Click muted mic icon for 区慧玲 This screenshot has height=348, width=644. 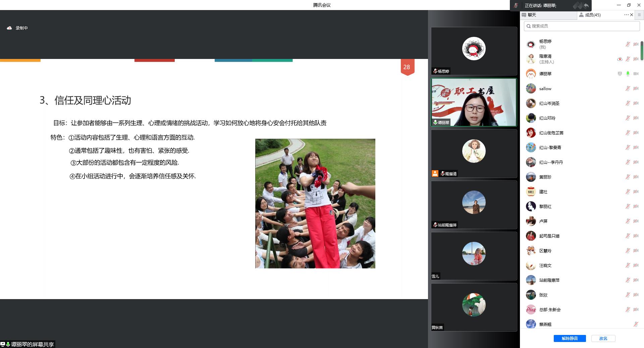click(x=628, y=251)
